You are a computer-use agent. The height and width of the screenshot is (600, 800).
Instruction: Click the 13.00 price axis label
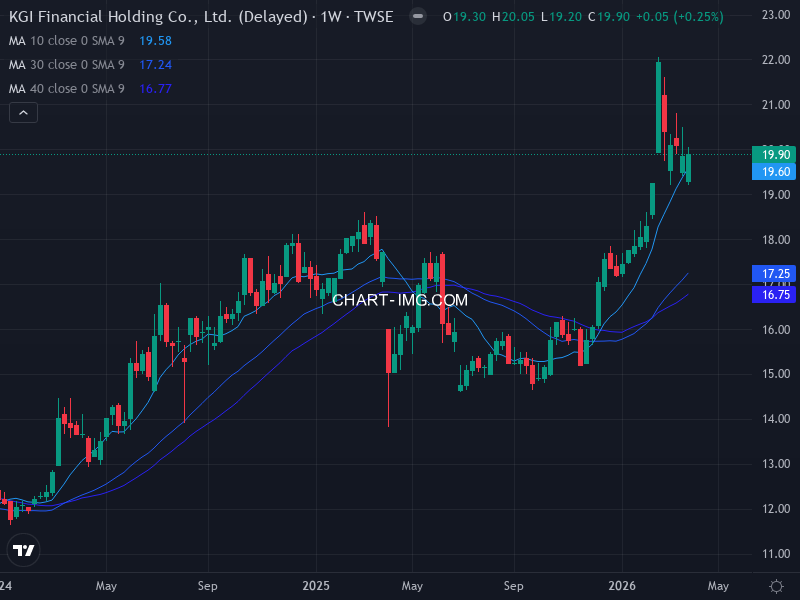click(776, 464)
